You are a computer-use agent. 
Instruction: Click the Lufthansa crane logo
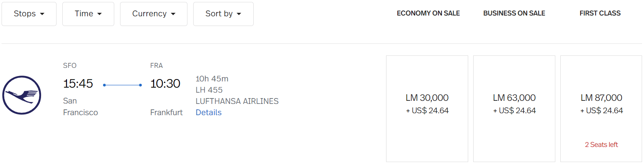tap(22, 95)
